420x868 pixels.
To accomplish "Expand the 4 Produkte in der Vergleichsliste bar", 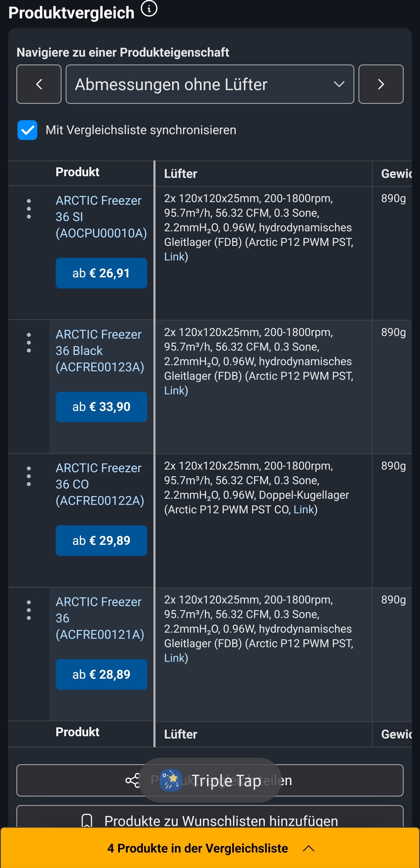I will click(x=210, y=848).
